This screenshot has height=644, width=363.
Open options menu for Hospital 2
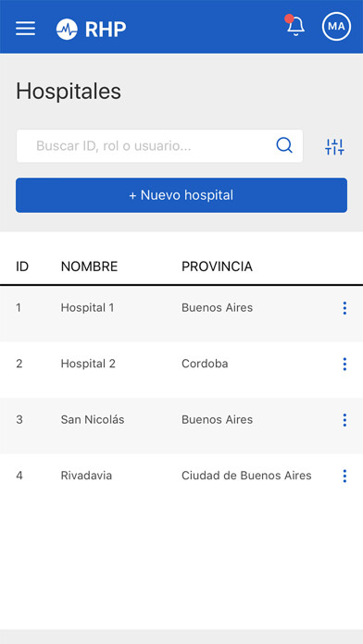click(x=344, y=364)
